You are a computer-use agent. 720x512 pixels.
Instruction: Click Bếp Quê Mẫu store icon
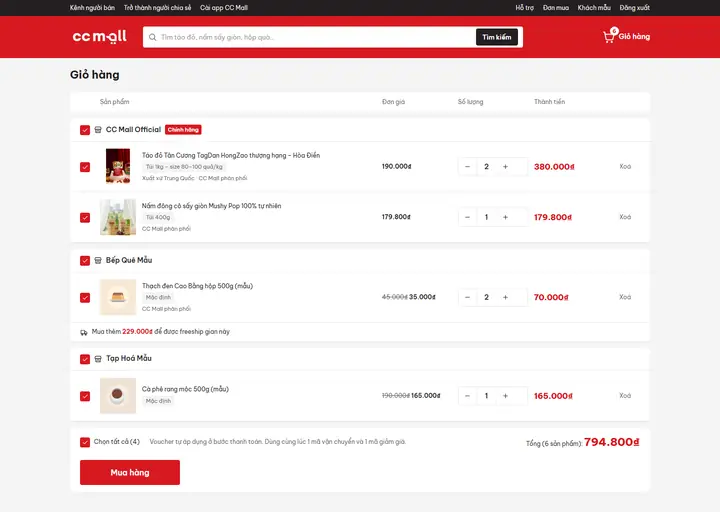click(98, 260)
